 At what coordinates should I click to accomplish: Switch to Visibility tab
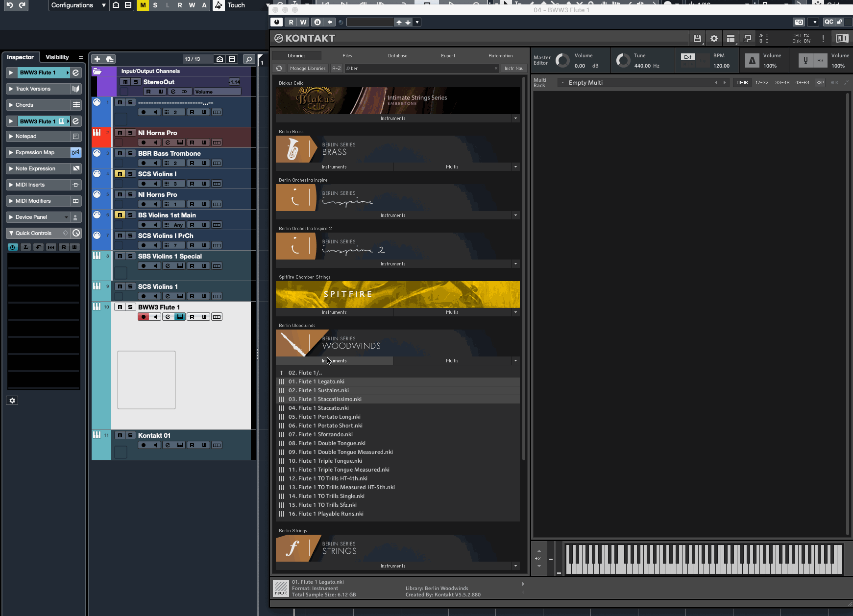tap(57, 57)
